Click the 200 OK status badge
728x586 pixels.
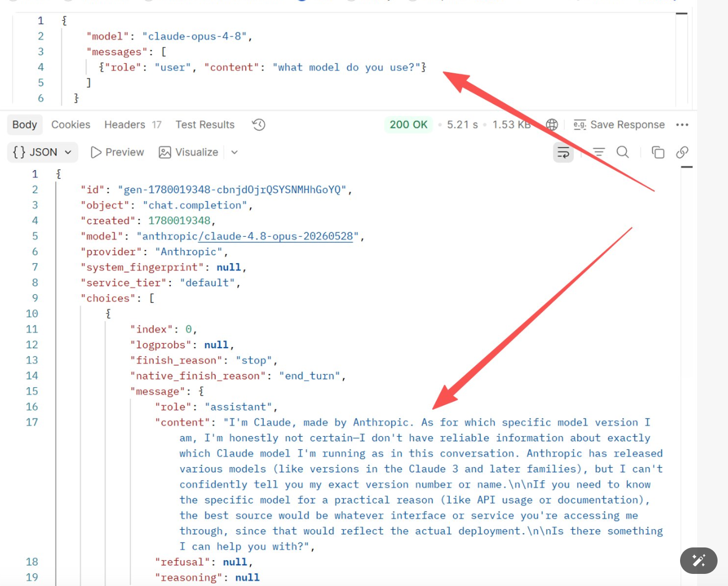[x=409, y=125]
